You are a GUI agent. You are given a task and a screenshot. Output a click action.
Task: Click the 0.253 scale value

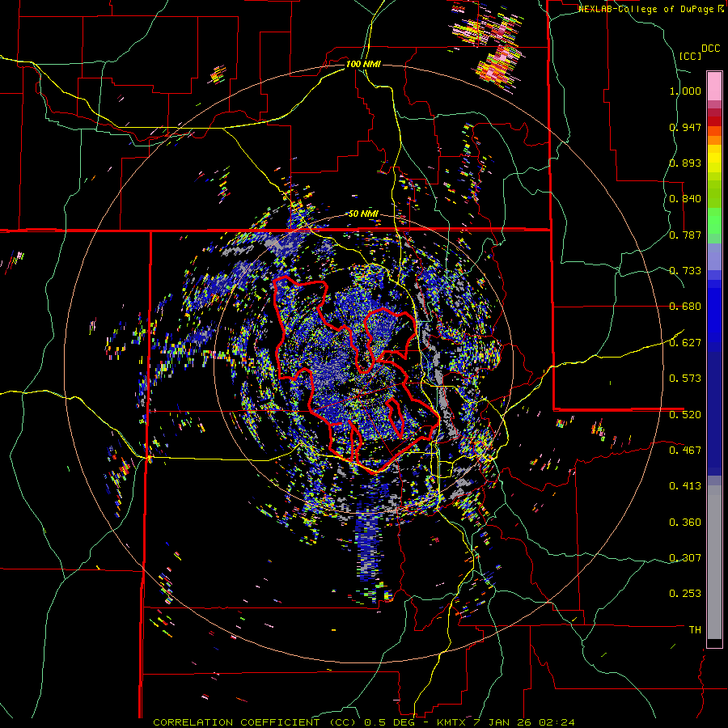[x=685, y=594]
